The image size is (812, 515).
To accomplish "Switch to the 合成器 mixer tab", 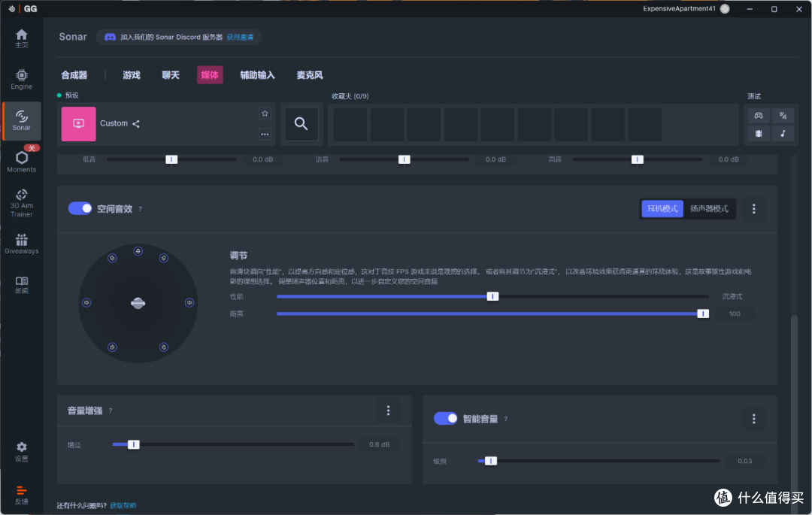I will coord(74,75).
